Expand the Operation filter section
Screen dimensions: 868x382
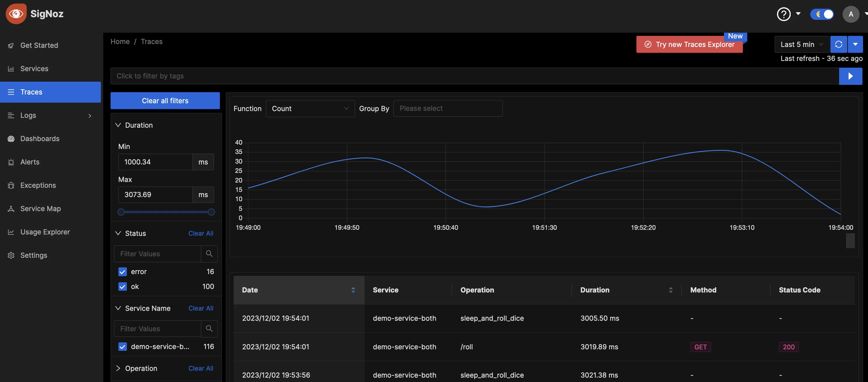coord(118,368)
